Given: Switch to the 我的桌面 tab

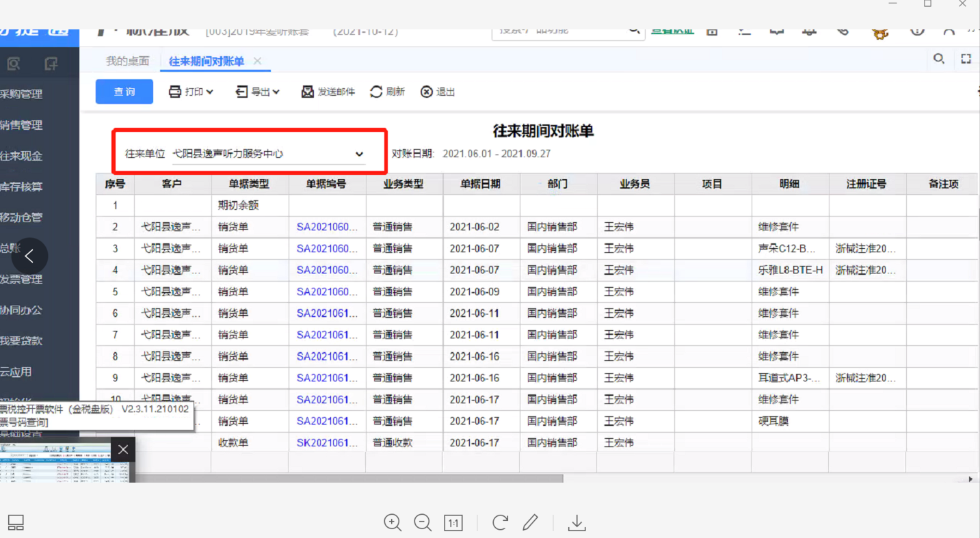Looking at the screenshot, I should [127, 61].
